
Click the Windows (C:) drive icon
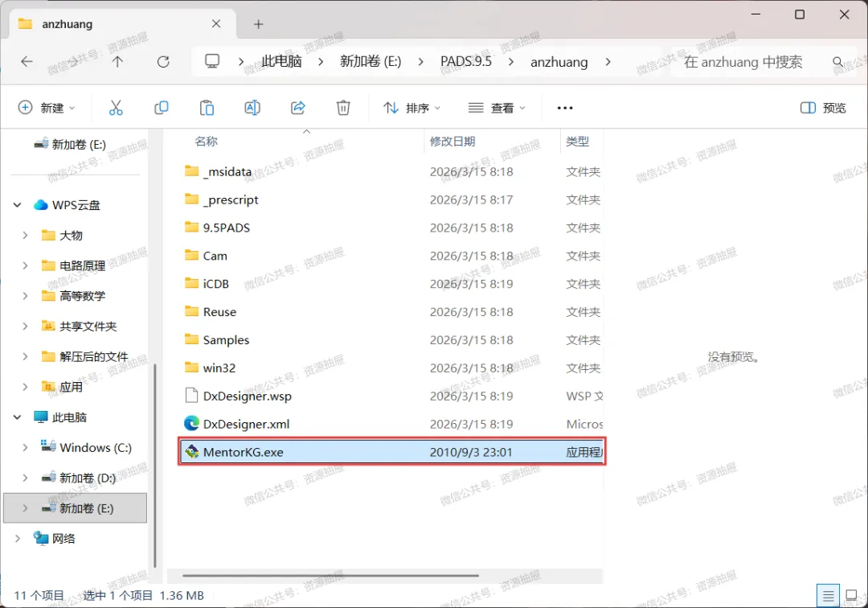pyautogui.click(x=48, y=446)
